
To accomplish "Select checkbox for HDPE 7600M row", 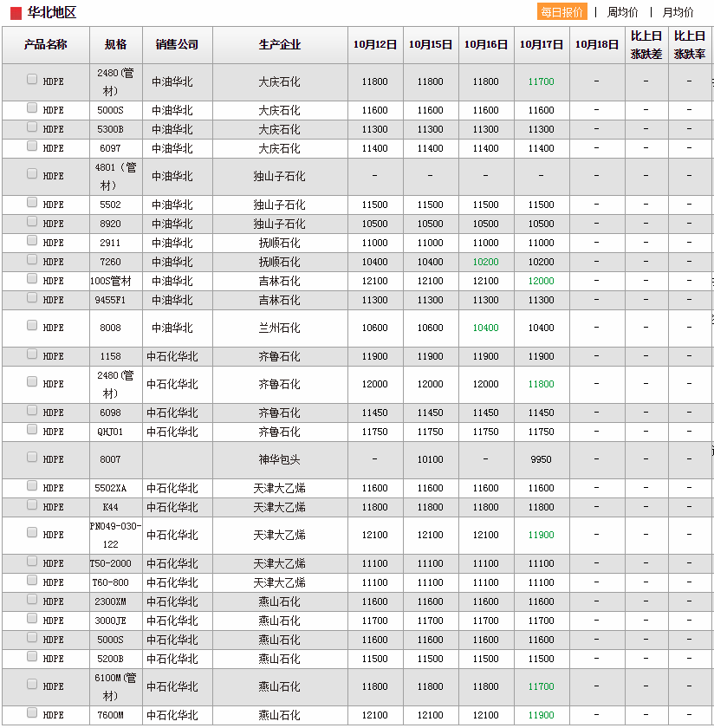I will click(x=31, y=712).
